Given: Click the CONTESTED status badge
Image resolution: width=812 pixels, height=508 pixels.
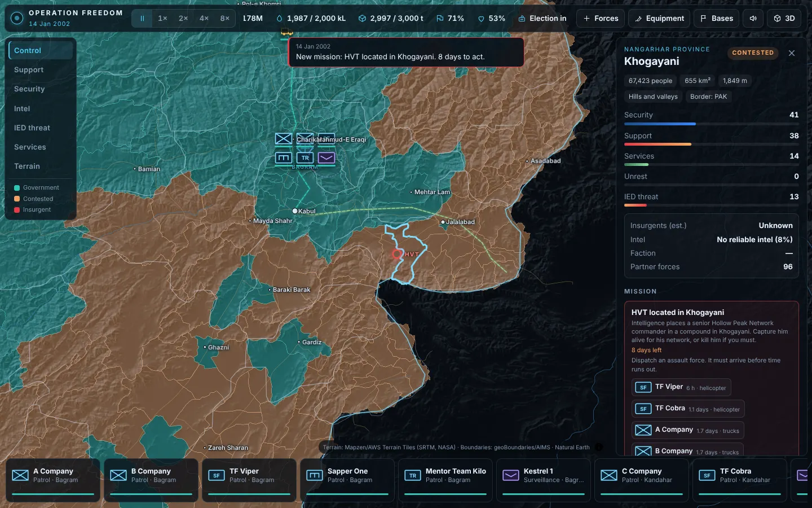Looking at the screenshot, I should 753,52.
